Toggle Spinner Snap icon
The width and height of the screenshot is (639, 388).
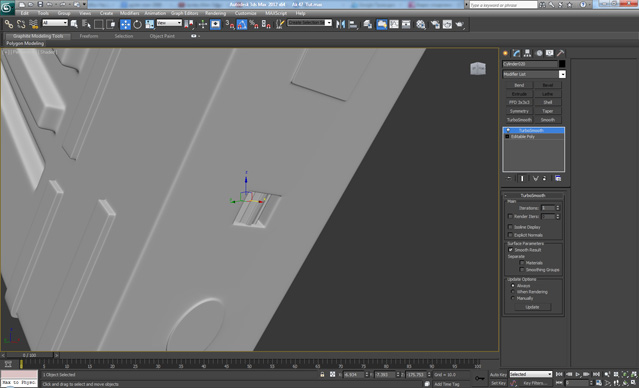(266, 24)
